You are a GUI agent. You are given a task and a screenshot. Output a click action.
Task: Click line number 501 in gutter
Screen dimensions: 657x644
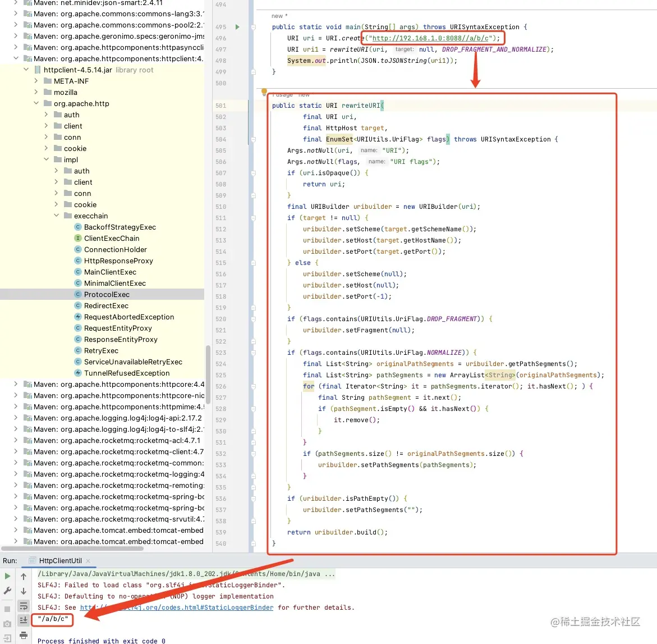221,106
